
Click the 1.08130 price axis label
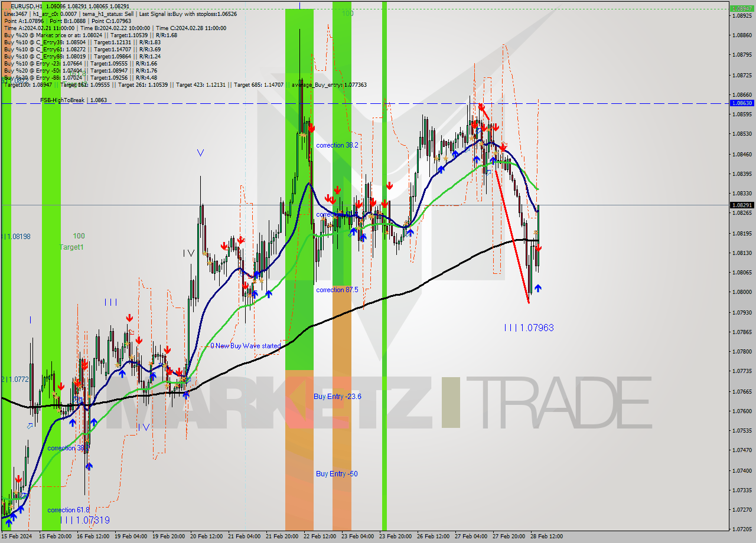[x=742, y=253]
